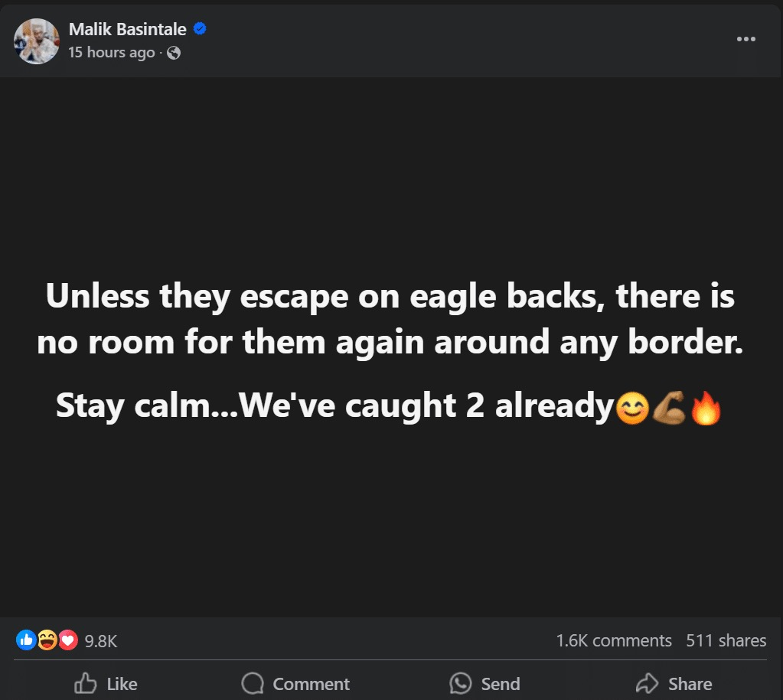783x700 pixels.
Task: Click the fire emoji in the post
Action: 706,409
